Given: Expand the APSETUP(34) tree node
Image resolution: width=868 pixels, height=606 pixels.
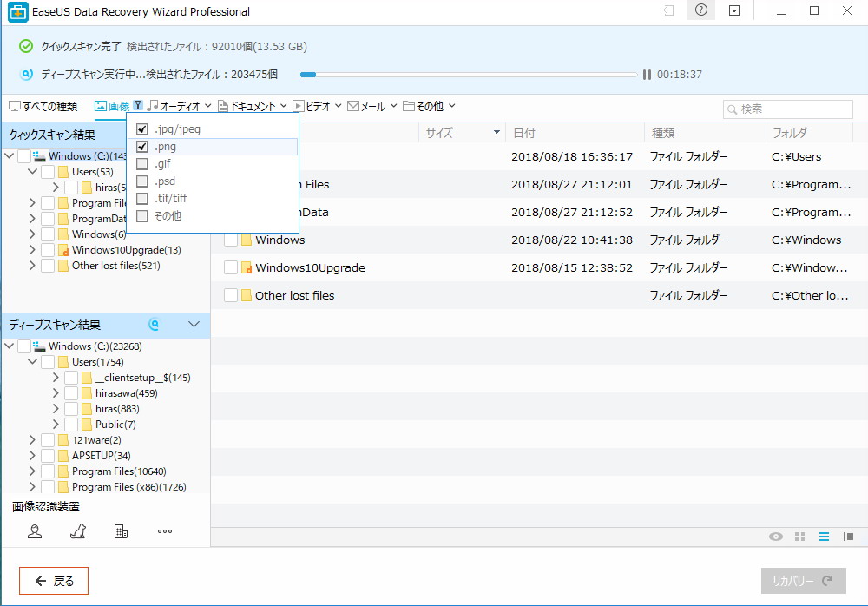Looking at the screenshot, I should point(32,455).
